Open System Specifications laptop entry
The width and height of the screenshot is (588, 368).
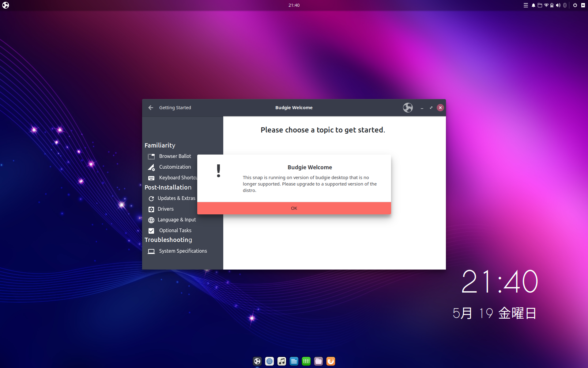pyautogui.click(x=183, y=251)
